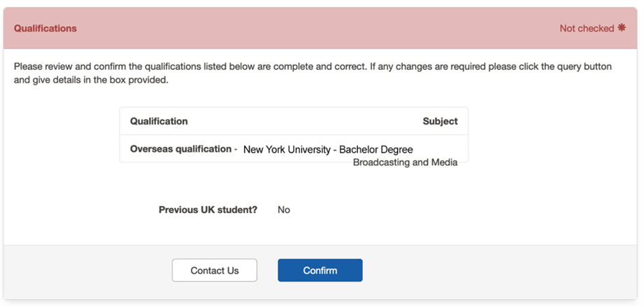The width and height of the screenshot is (644, 306).
Task: Click the 'Previous UK student?' label
Action: (x=208, y=209)
